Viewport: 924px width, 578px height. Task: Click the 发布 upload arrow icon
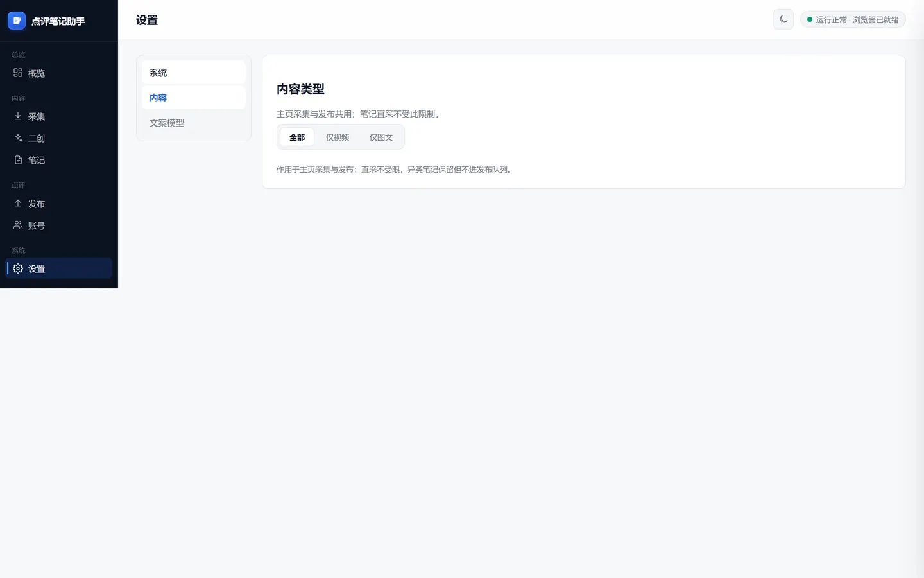(x=18, y=203)
